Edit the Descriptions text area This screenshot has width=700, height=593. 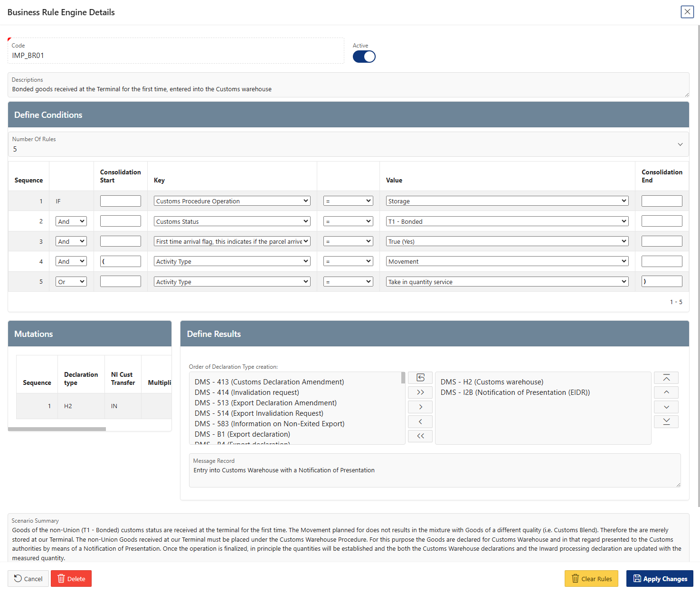click(348, 85)
